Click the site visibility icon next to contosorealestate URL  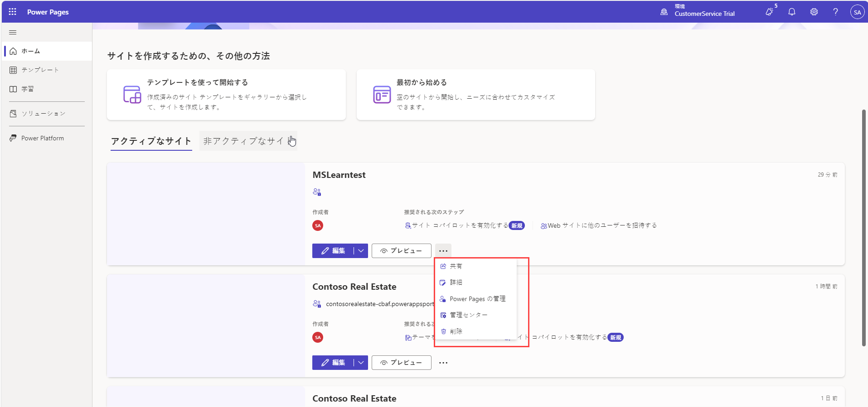(x=317, y=304)
